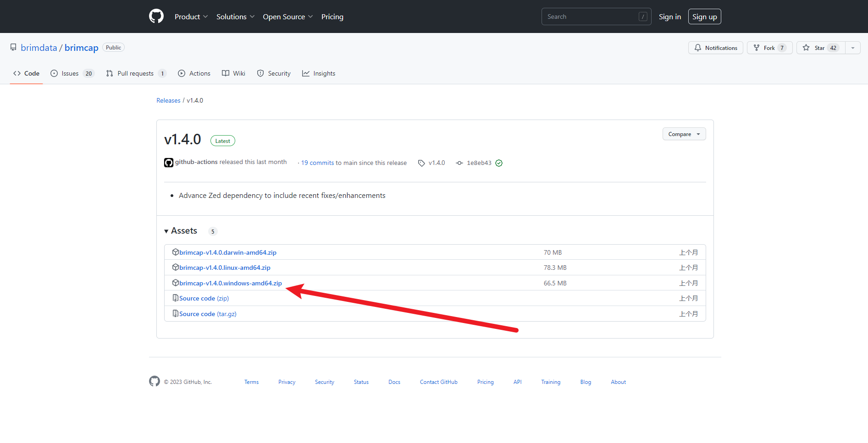Image resolution: width=868 pixels, height=443 pixels.
Task: Click package icon for linux-amd64 zip
Action: (175, 267)
